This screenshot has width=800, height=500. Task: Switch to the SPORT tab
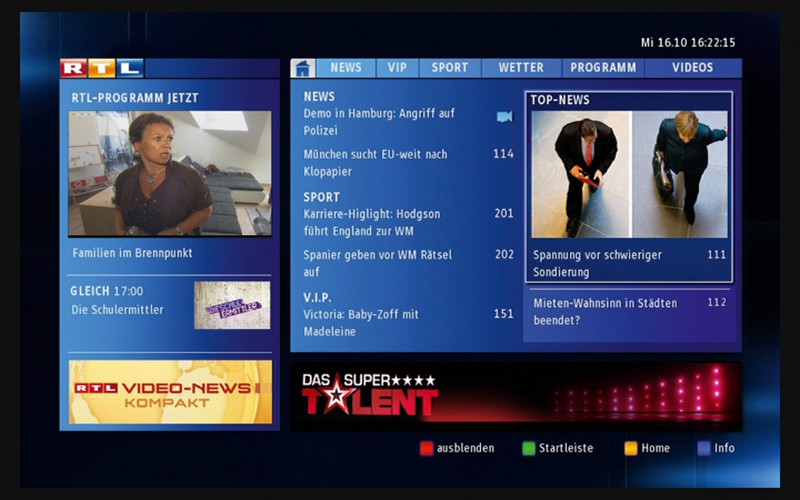click(450, 68)
